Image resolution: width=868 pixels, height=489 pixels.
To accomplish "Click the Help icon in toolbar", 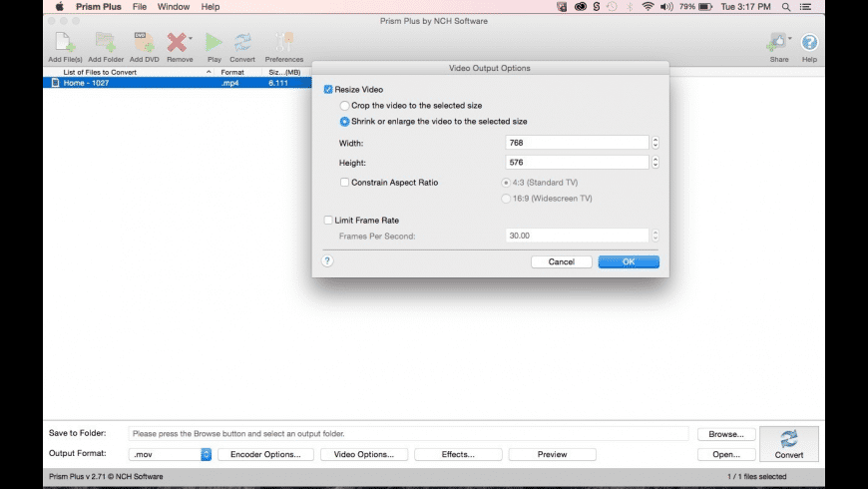I will pos(809,43).
